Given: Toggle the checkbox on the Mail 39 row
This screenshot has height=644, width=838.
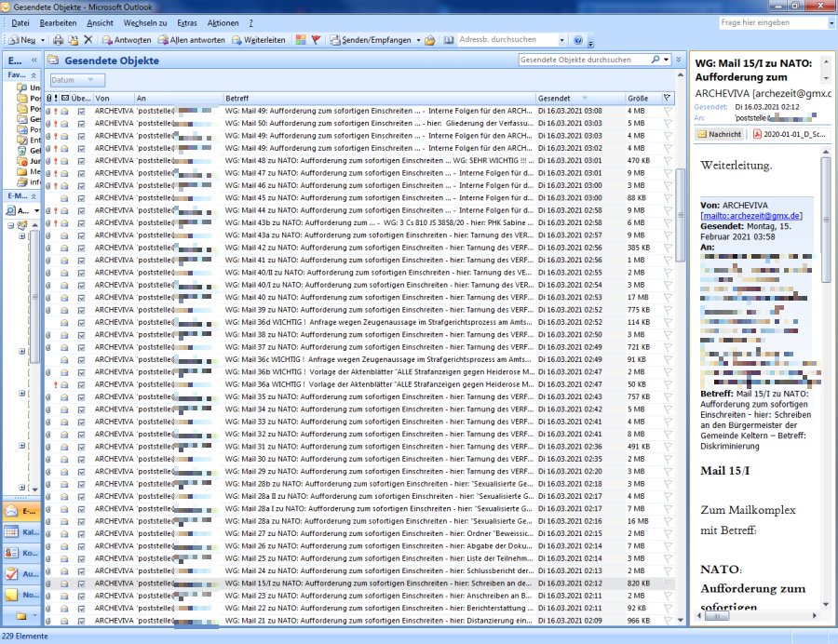Looking at the screenshot, I should pos(81,310).
